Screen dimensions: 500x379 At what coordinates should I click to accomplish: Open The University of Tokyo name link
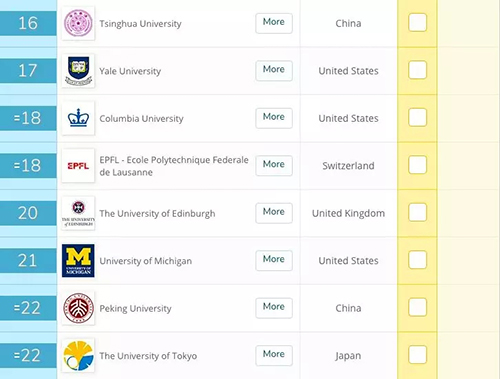pyautogui.click(x=148, y=356)
